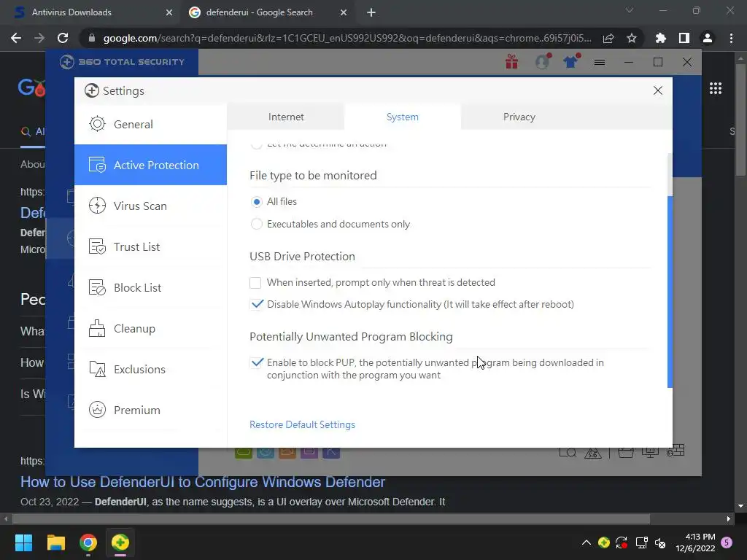Viewport: 747px width, 560px height.
Task: Uncheck Enable to block PUP option
Action: 257,363
